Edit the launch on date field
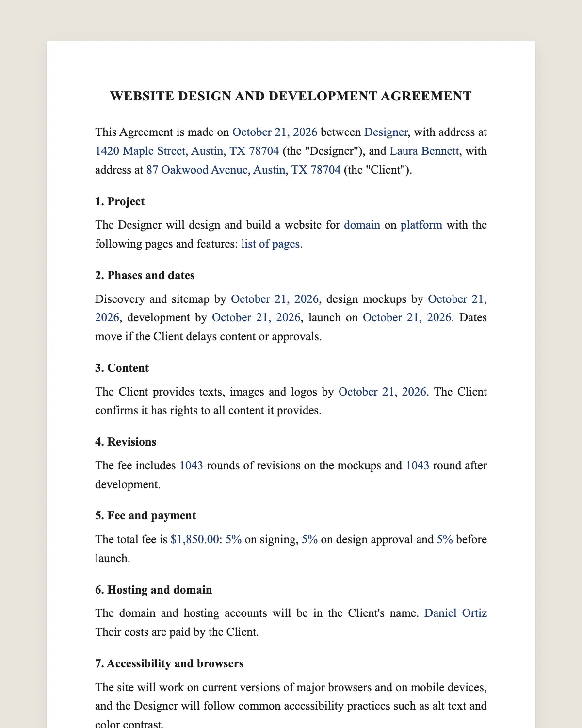Image resolution: width=582 pixels, height=728 pixels. pos(407,317)
